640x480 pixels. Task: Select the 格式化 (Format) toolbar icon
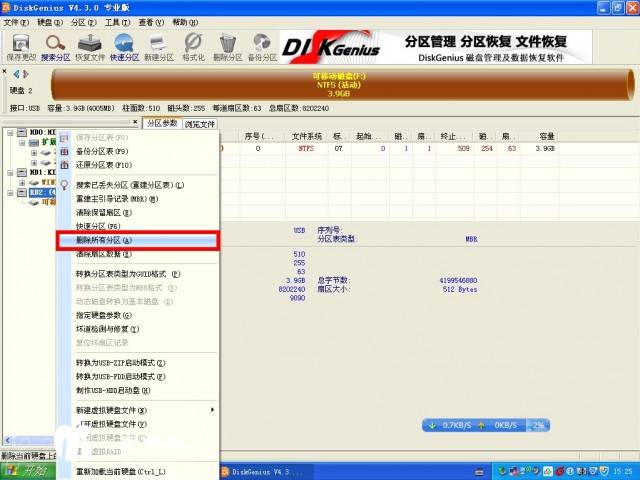(x=194, y=47)
